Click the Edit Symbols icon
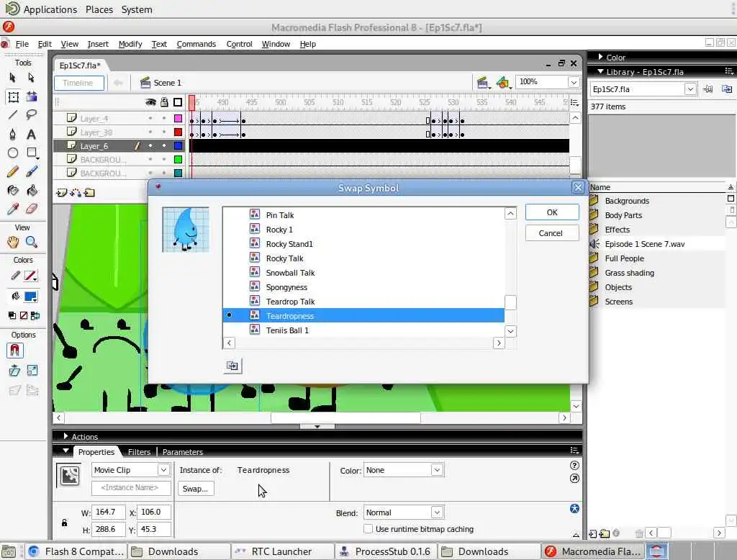This screenshot has width=737, height=560. [503, 83]
